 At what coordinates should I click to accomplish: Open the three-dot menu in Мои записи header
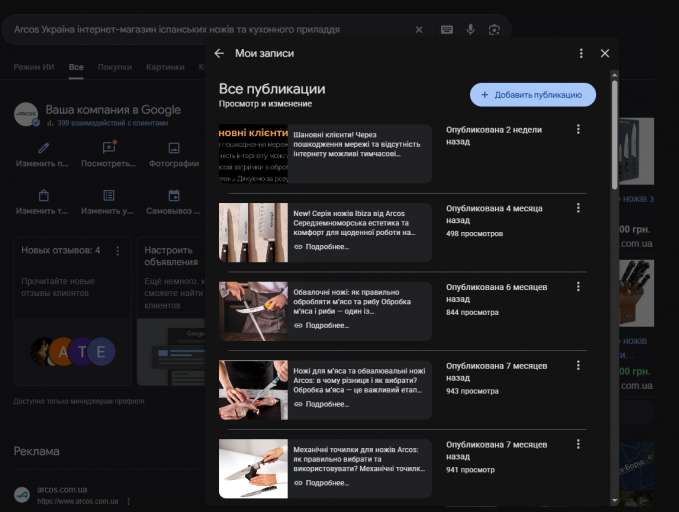point(581,53)
